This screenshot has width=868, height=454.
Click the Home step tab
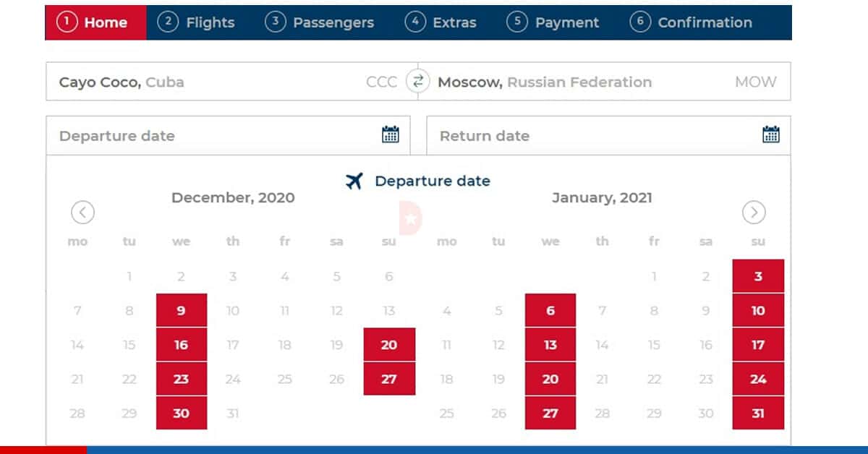click(95, 22)
